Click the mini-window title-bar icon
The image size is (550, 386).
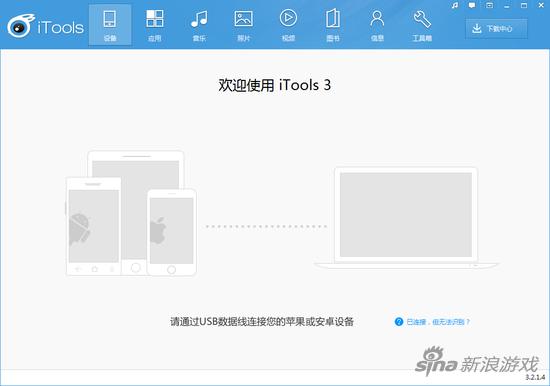(x=489, y=6)
